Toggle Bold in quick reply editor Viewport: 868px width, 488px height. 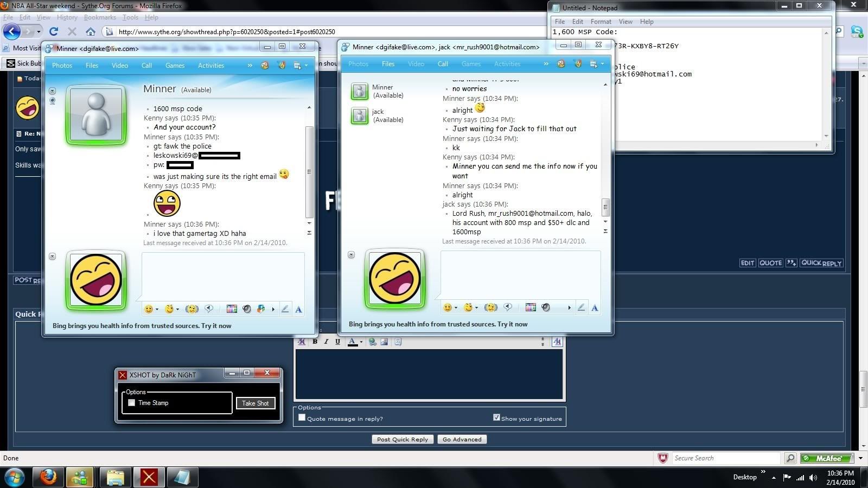(315, 342)
